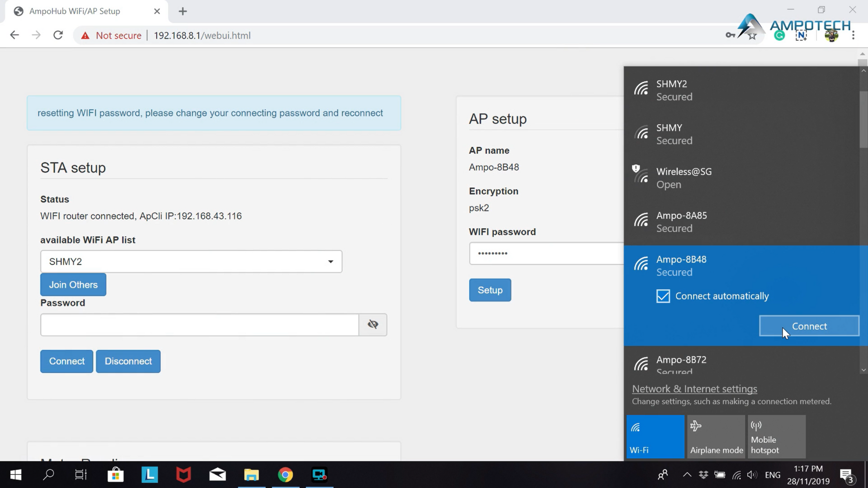868x488 pixels.
Task: Click the Dropbox tray icon
Action: click(703, 475)
